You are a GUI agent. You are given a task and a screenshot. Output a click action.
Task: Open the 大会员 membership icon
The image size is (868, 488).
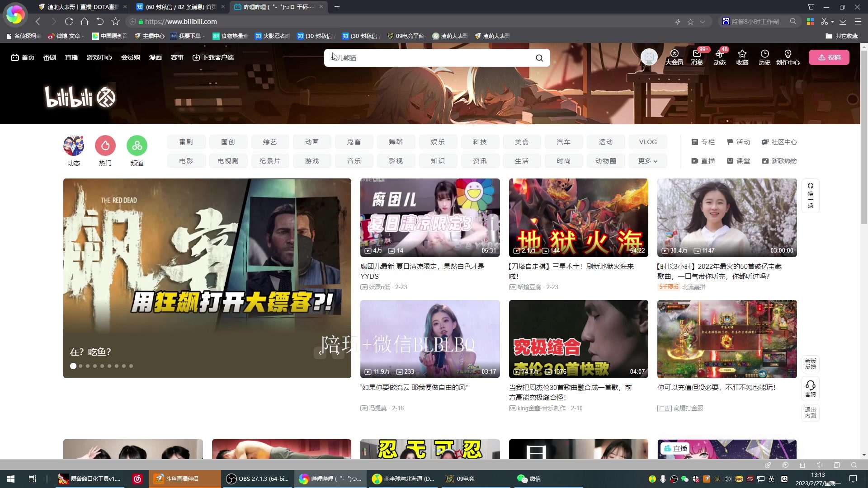(674, 57)
